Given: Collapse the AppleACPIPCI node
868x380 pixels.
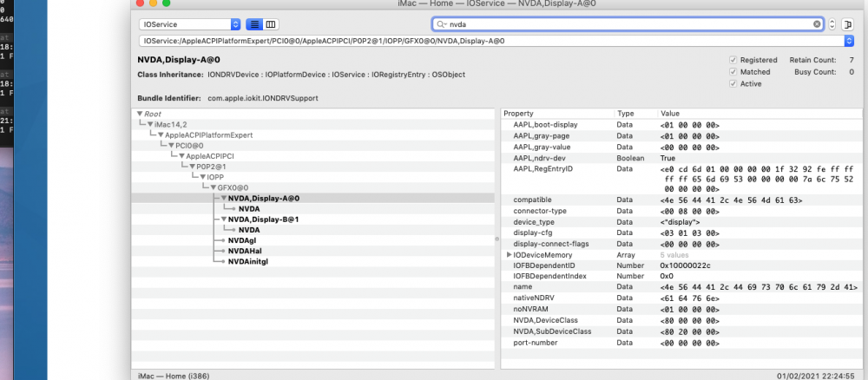Looking at the screenshot, I should tap(181, 156).
